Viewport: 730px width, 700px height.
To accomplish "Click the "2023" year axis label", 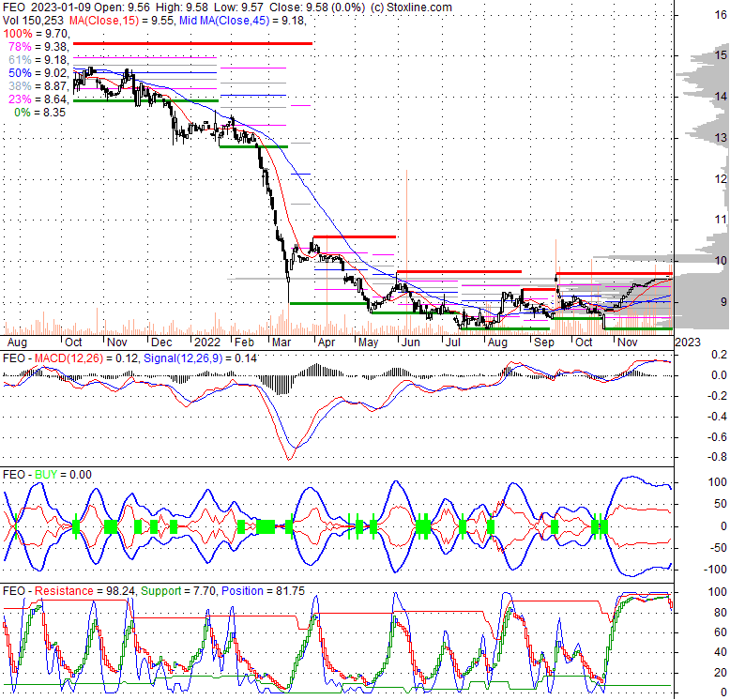I will pos(688,342).
